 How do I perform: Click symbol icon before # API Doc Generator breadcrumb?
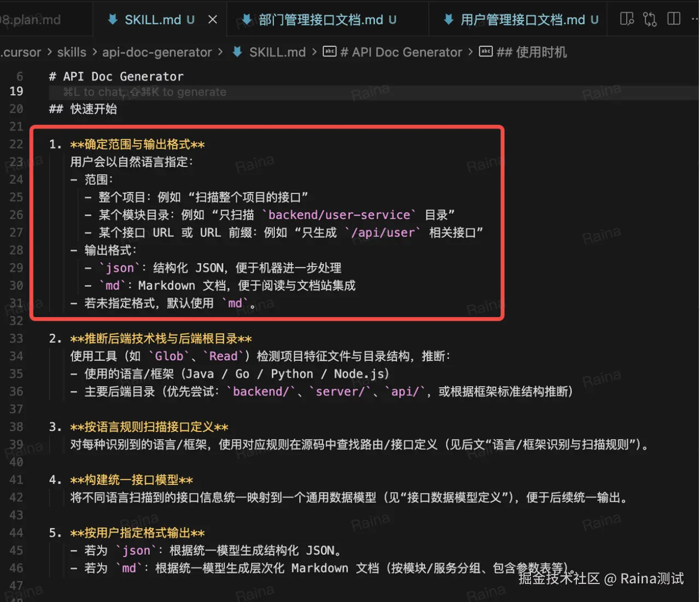click(x=329, y=52)
